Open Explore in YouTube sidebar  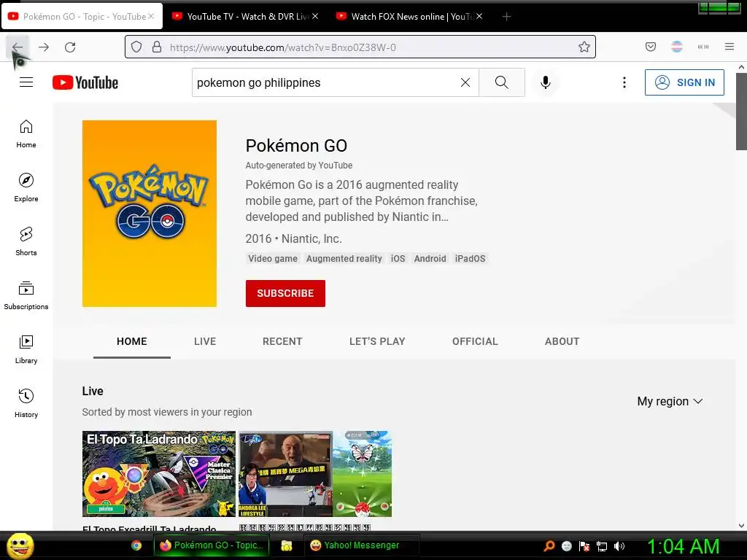click(26, 187)
